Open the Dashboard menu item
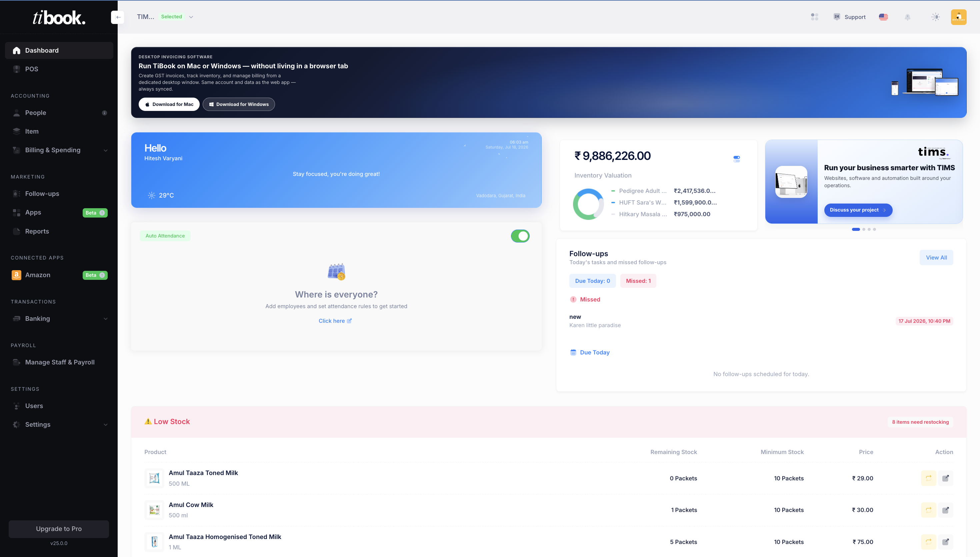This screenshot has width=980, height=557. (x=59, y=51)
